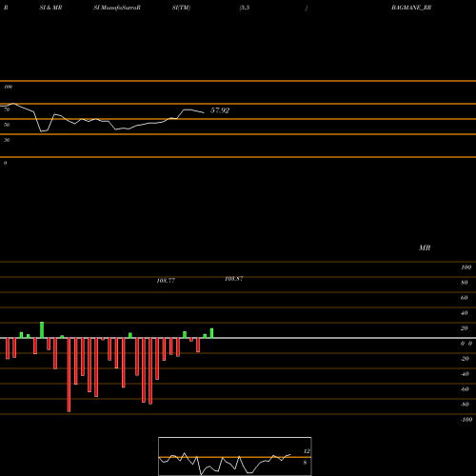Click the MR axis label 100

coord(466,268)
